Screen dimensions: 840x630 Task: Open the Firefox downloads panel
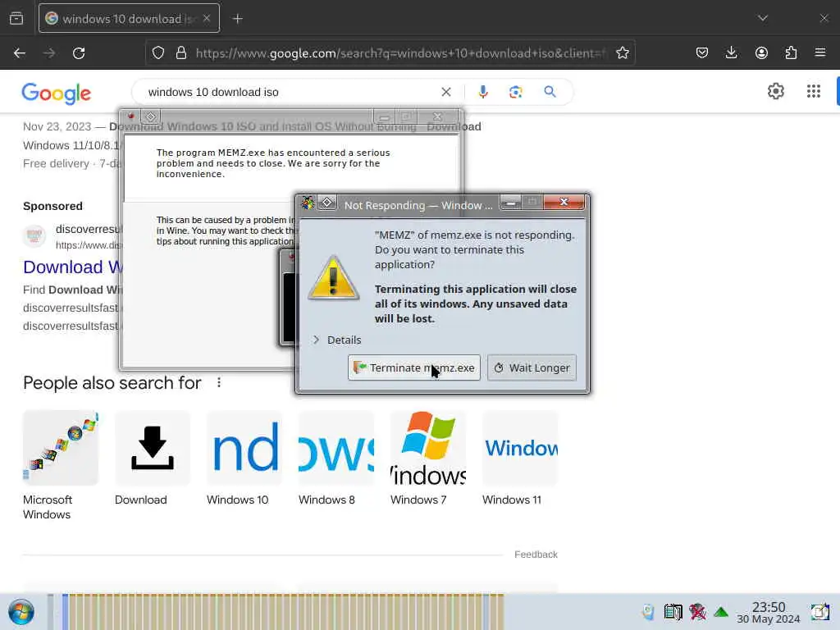click(x=731, y=53)
